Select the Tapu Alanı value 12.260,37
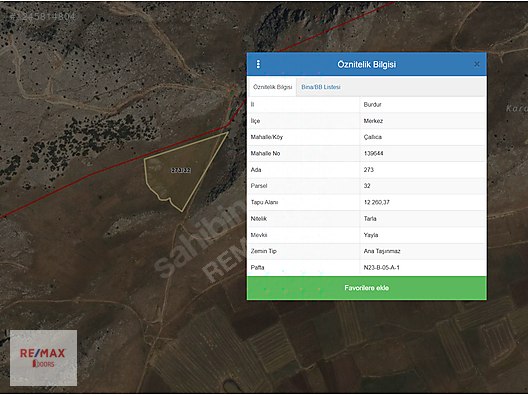This screenshot has width=528, height=396. tap(376, 202)
